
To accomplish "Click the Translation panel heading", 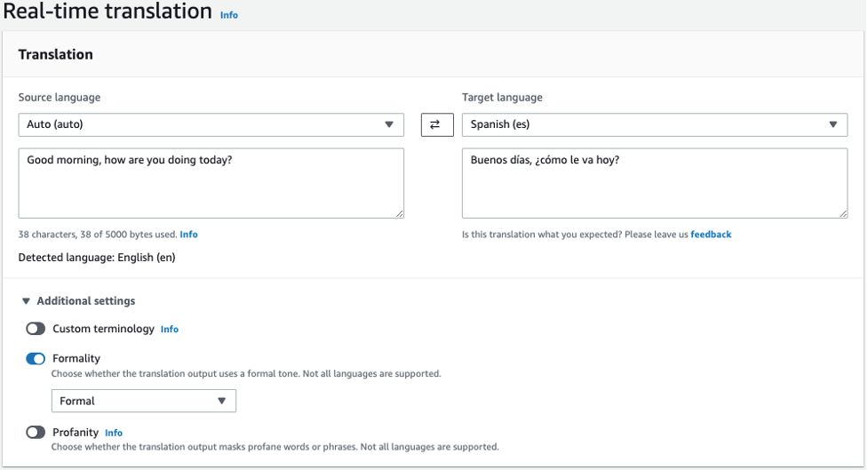I will (x=55, y=54).
